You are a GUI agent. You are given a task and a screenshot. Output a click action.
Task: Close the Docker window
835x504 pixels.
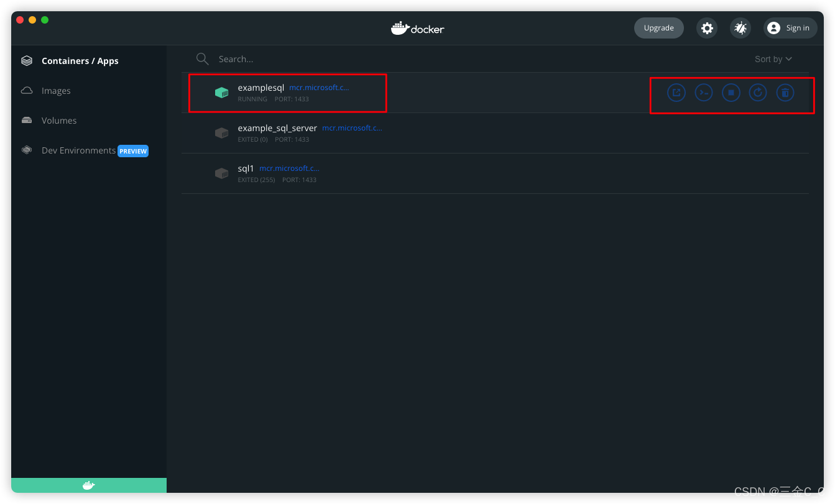(x=20, y=20)
